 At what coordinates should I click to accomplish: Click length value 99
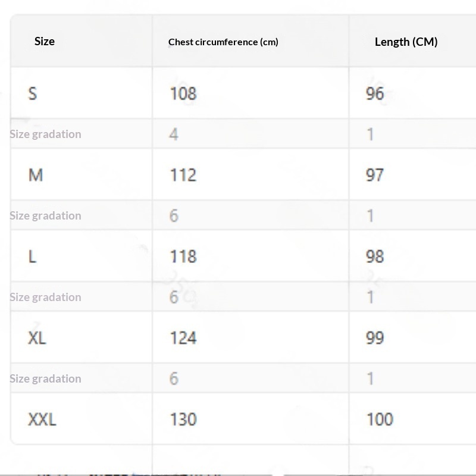(375, 338)
